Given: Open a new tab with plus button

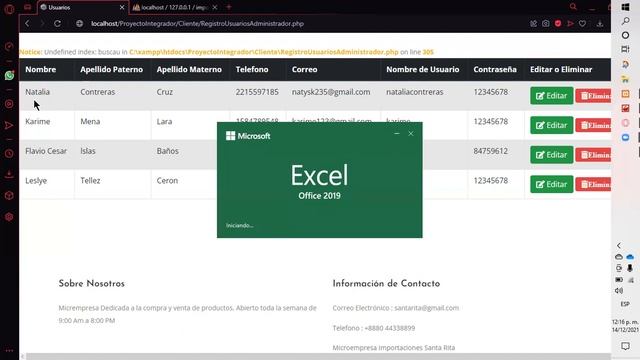Looking at the screenshot, I should tap(229, 7).
